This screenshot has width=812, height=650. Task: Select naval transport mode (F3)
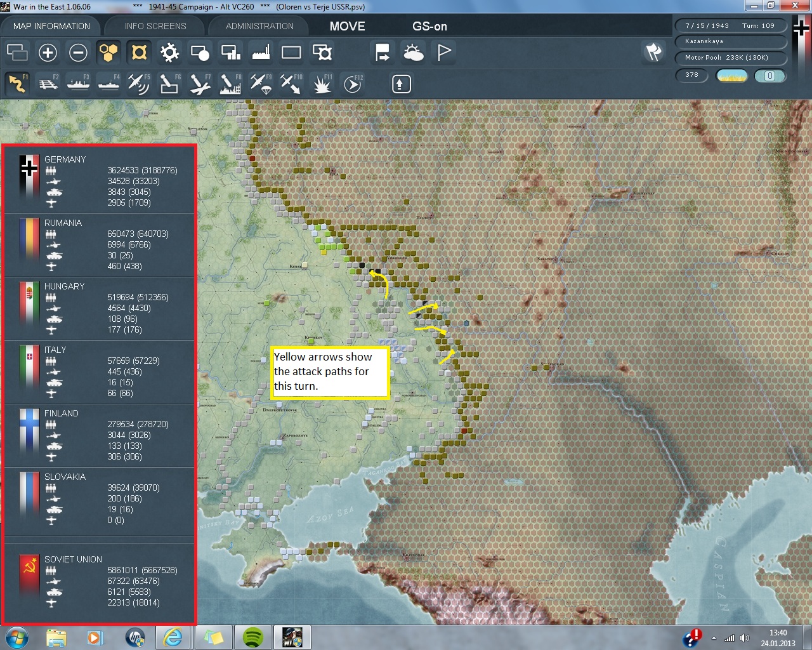79,84
